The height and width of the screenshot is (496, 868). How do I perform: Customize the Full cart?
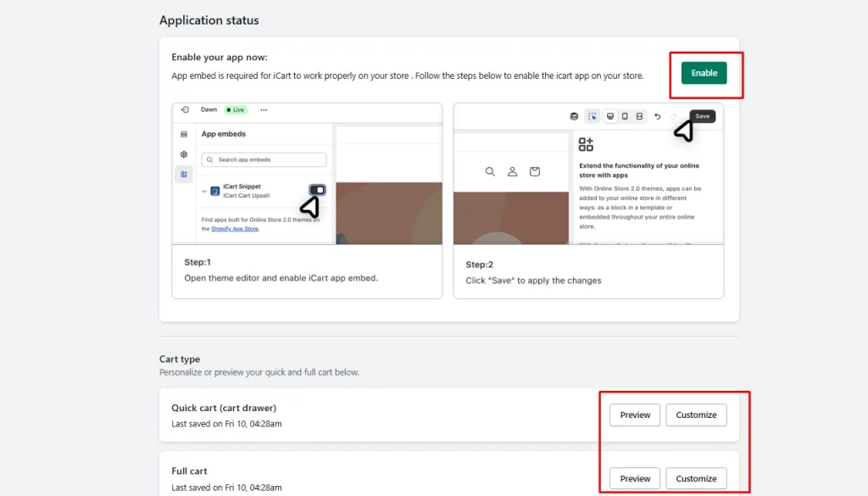pos(696,478)
